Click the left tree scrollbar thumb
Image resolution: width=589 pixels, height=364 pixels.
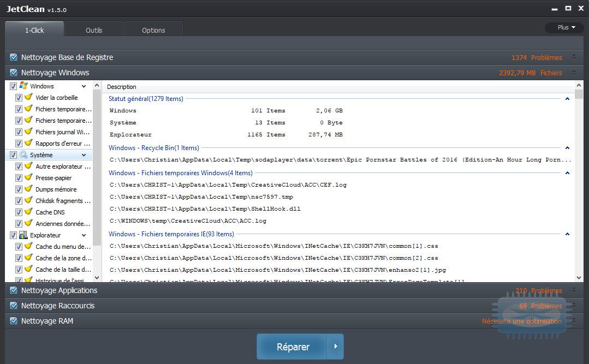click(x=97, y=168)
